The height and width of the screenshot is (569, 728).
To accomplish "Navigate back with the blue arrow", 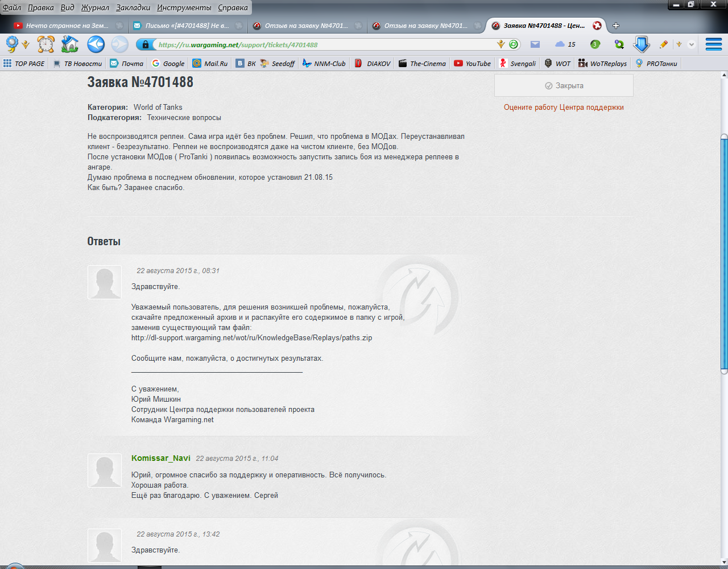I will 96,44.
